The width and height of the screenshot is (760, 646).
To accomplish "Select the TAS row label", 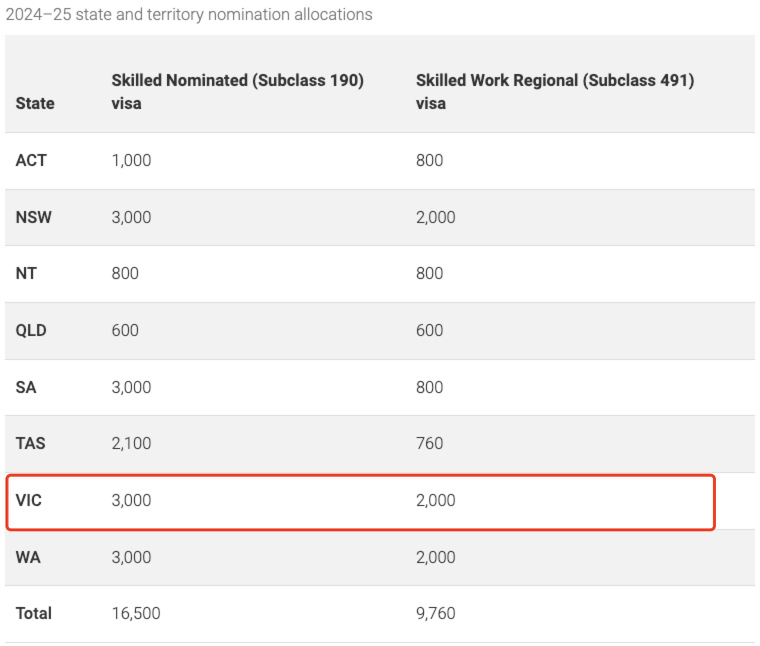I will [31, 443].
